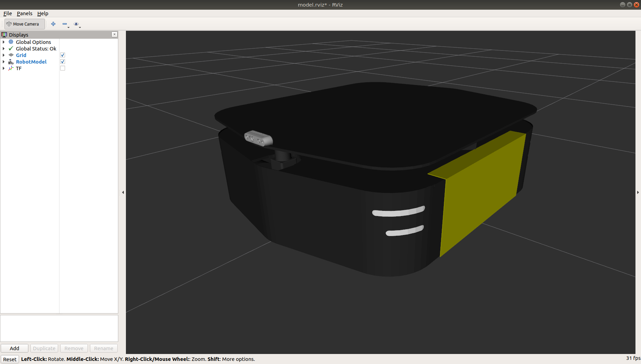Click the Grid display icon
The width and height of the screenshot is (641, 364).
click(11, 55)
